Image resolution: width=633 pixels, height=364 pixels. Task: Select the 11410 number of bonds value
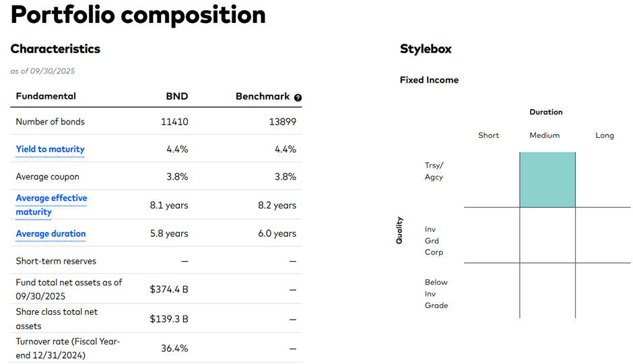click(x=174, y=122)
